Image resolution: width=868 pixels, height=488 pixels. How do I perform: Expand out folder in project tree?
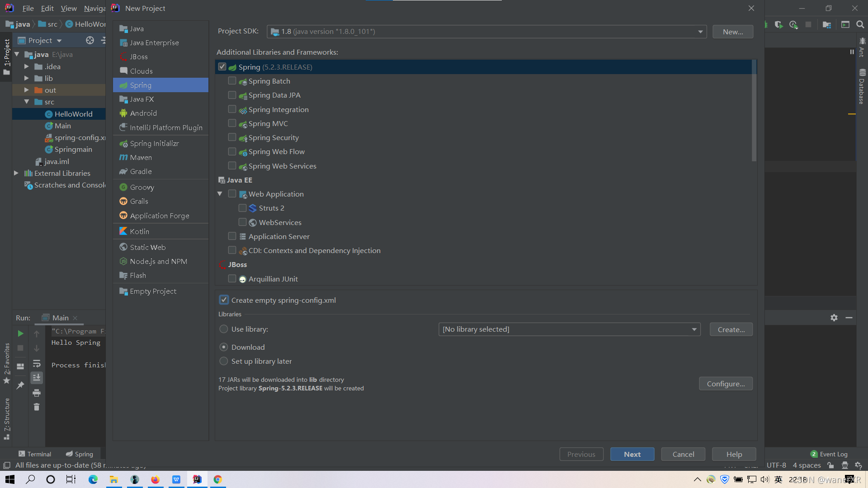point(27,90)
